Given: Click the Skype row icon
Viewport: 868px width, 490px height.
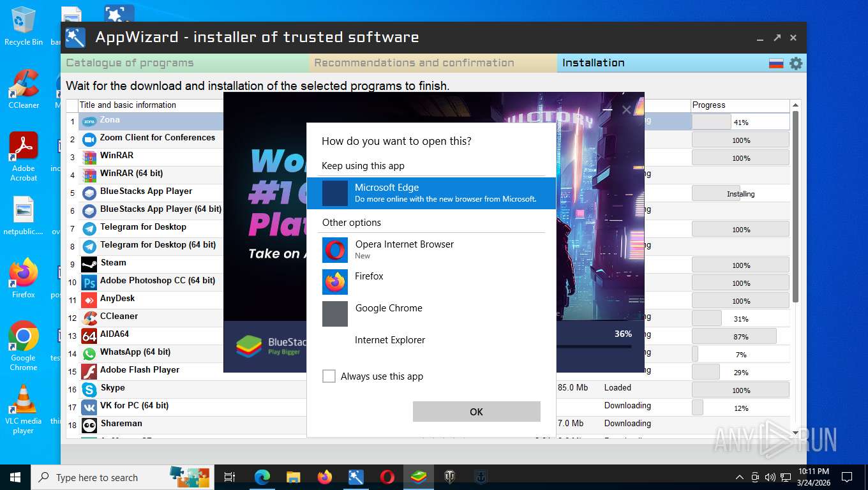Looking at the screenshot, I should 89,389.
